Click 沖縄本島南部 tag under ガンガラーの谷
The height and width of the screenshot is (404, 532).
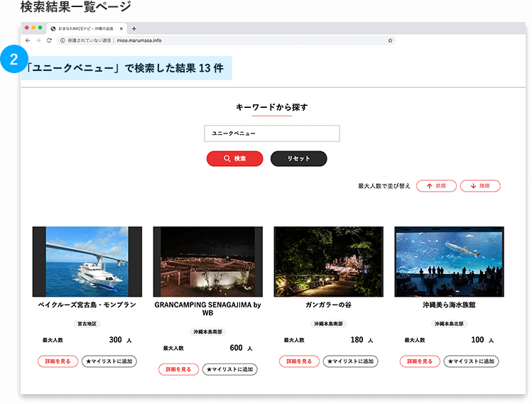point(328,324)
